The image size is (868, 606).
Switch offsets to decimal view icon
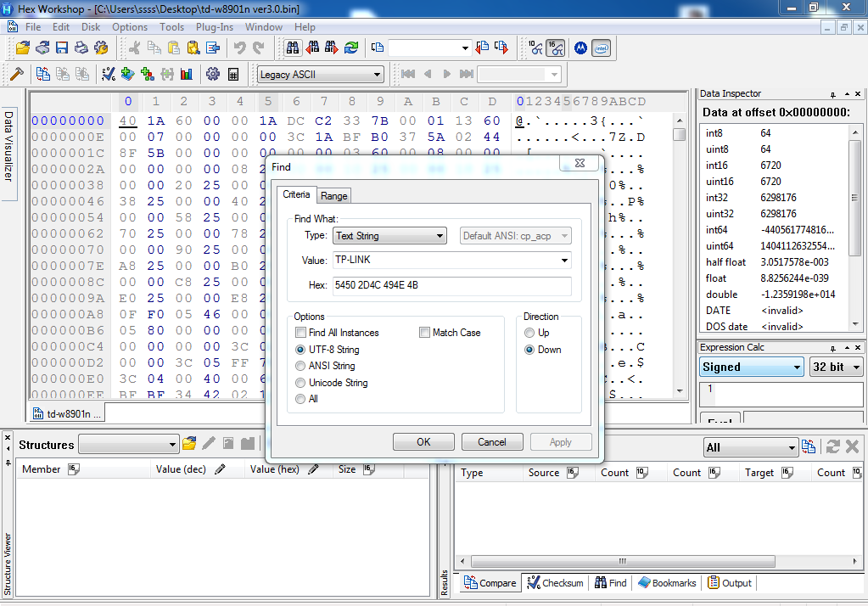535,48
